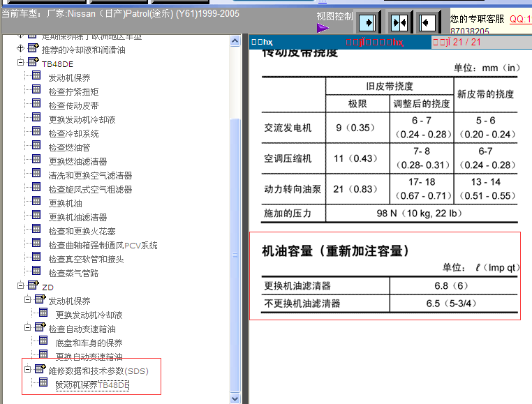The height and width of the screenshot is (404, 532).
Task: Click the folder icon beside 維修数据和技术参数(SDS)
Action: pos(40,368)
